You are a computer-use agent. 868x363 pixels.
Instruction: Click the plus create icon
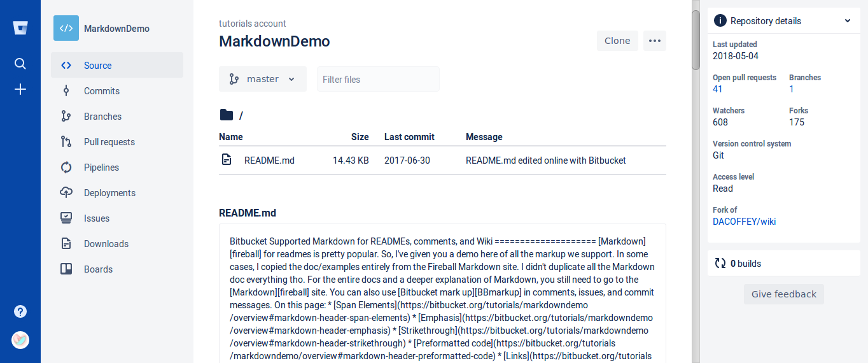click(20, 89)
